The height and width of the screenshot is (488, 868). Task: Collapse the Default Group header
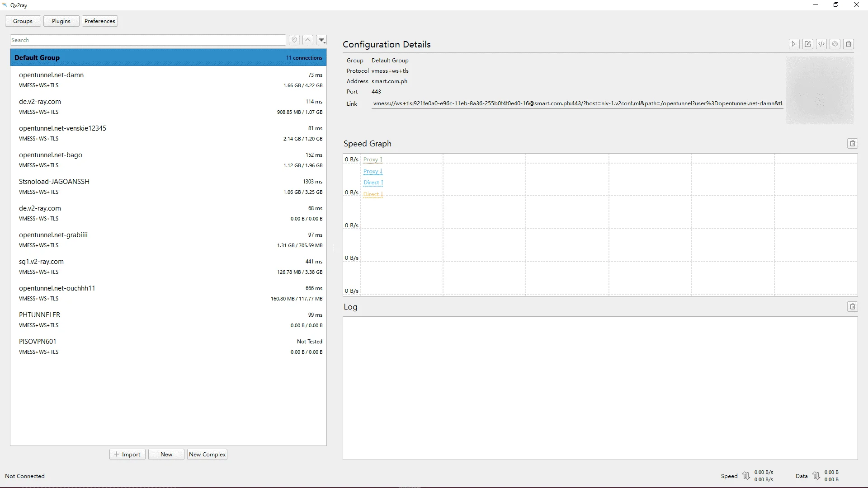168,58
